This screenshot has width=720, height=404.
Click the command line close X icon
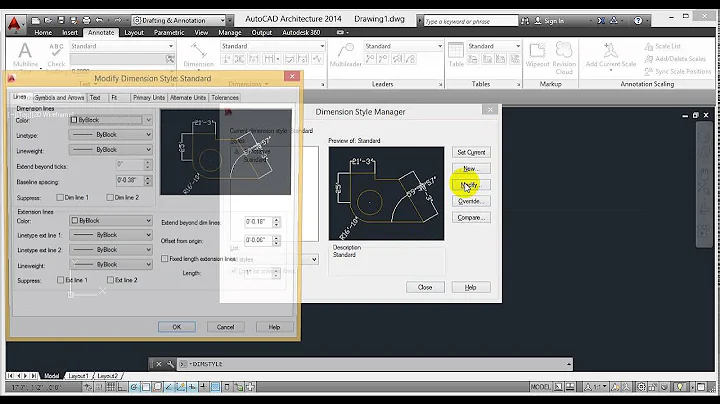(158, 364)
